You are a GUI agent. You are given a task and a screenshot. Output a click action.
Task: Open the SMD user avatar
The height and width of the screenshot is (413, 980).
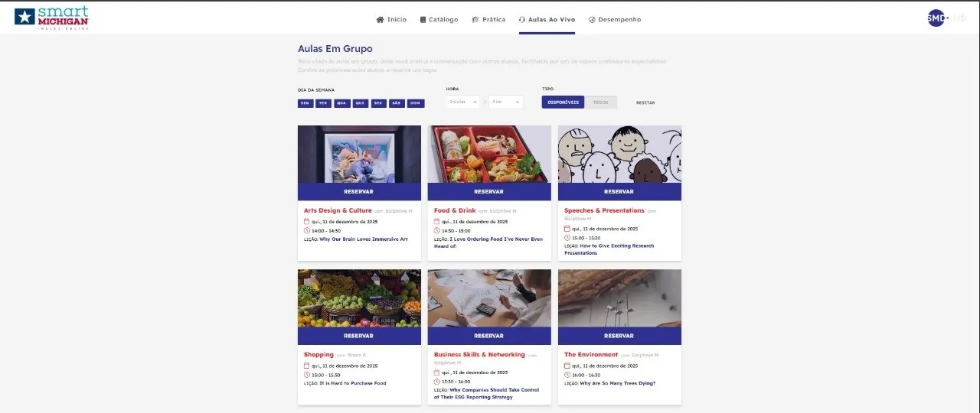936,18
